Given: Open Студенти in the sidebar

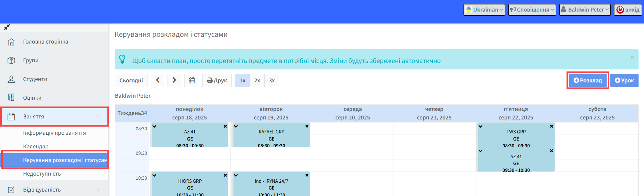Looking at the screenshot, I should (35, 79).
